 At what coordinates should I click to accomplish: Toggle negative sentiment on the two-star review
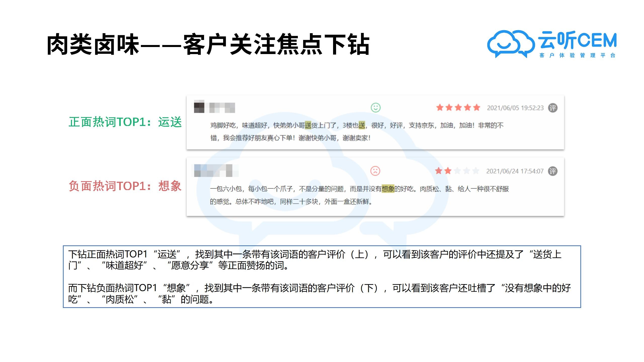pos(375,171)
